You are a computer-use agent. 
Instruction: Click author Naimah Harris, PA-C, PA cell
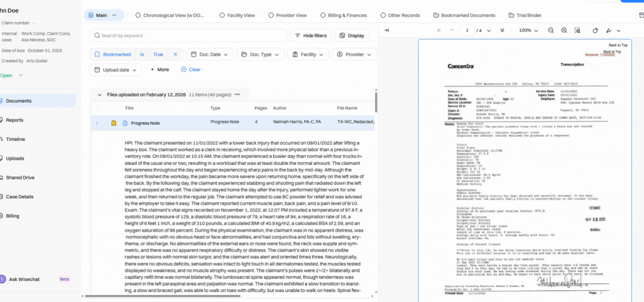(297, 123)
